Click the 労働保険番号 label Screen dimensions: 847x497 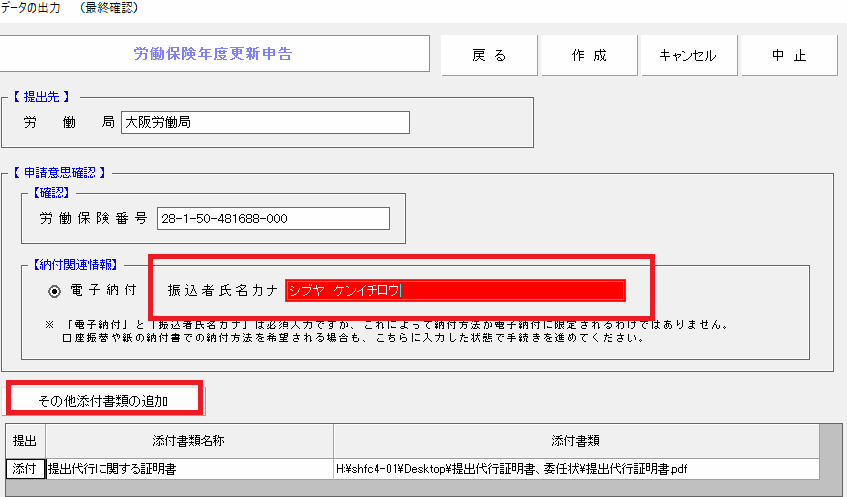click(93, 219)
